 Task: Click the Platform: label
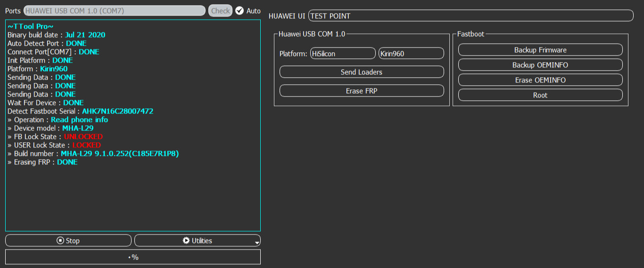[293, 54]
